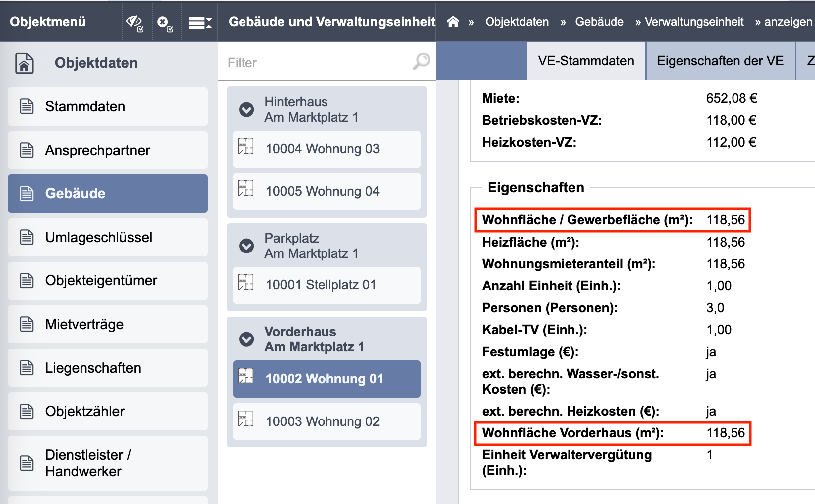Screen dimensions: 815x504
Task: Click Festumlage (€) label
Action: pyautogui.click(x=530, y=352)
